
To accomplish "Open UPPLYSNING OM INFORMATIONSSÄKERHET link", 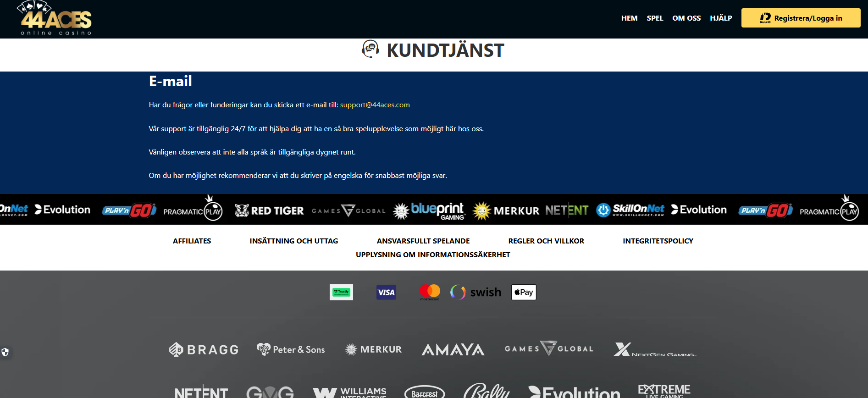I will tap(433, 255).
